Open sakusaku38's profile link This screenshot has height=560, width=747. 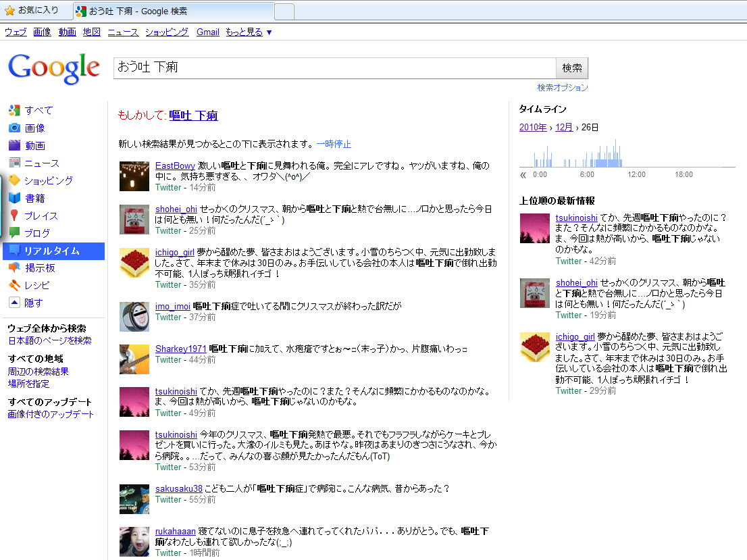[179, 488]
